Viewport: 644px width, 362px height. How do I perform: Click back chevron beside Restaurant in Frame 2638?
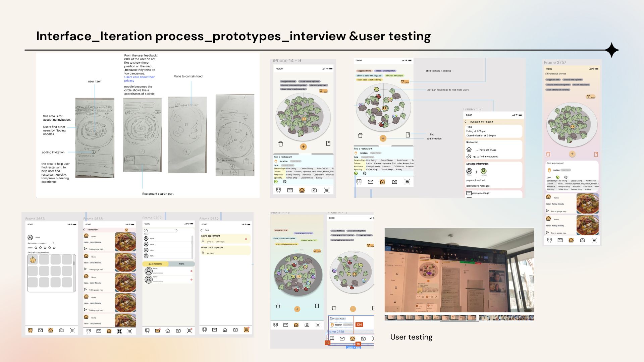pos(84,230)
